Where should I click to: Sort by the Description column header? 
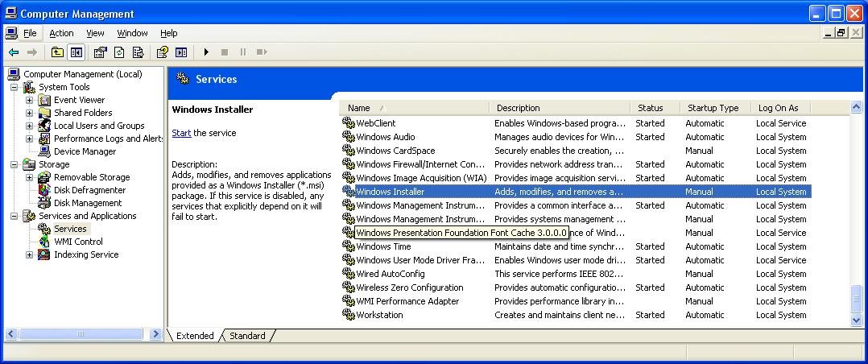click(560, 108)
